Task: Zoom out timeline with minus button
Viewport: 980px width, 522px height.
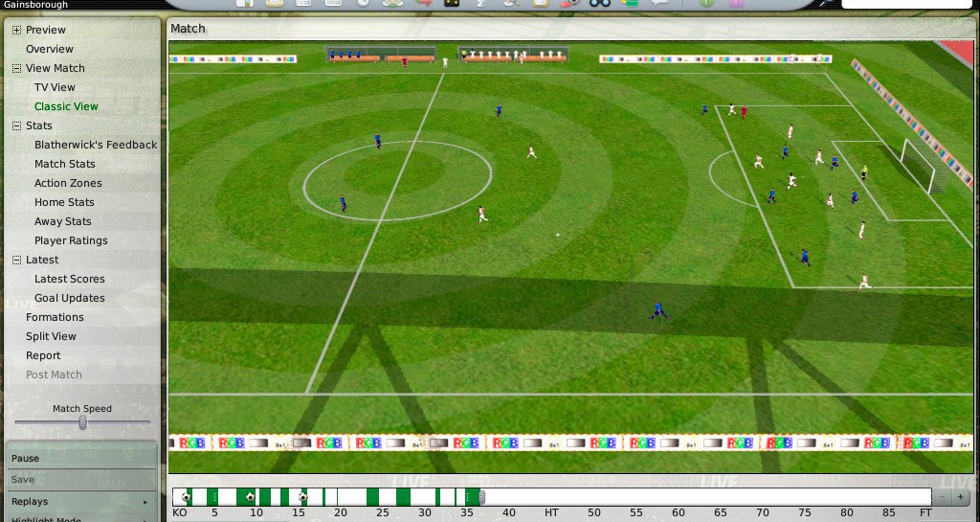Action: pos(943,498)
